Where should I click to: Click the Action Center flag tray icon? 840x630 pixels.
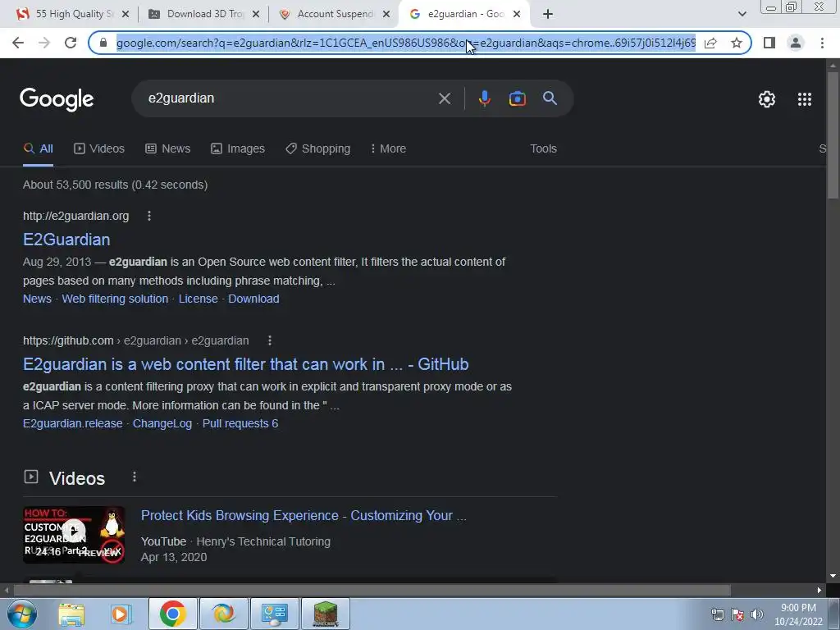(737, 614)
